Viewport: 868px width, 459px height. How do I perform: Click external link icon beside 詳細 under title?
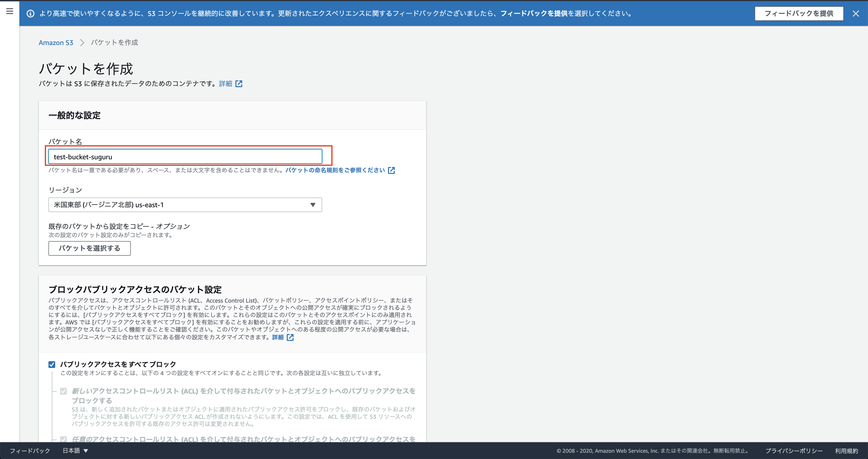tap(239, 84)
